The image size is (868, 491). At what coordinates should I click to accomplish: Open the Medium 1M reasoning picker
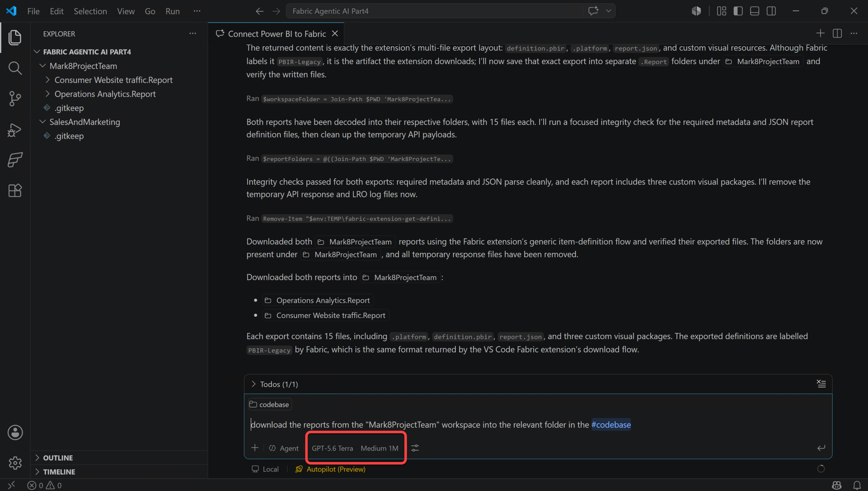tap(379, 448)
